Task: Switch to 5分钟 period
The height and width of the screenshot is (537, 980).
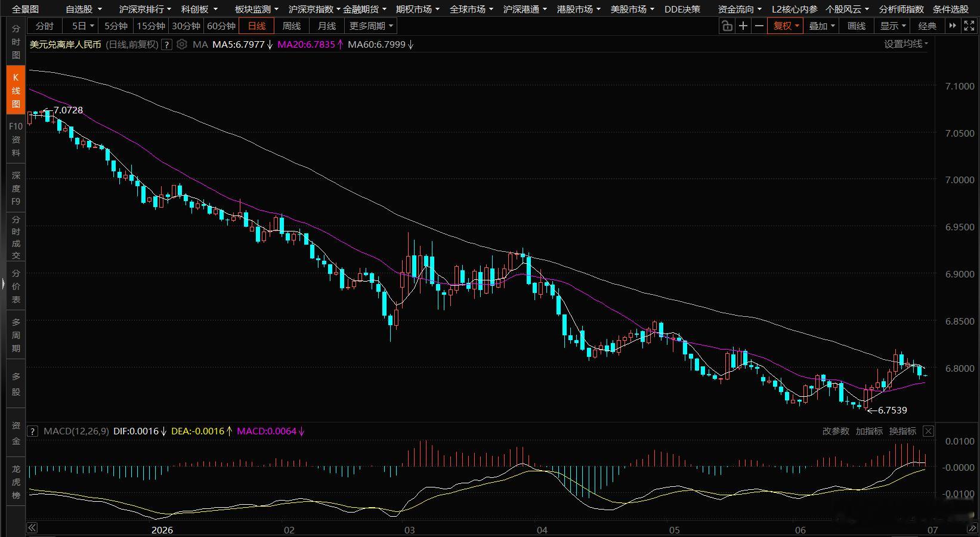Action: (x=116, y=26)
